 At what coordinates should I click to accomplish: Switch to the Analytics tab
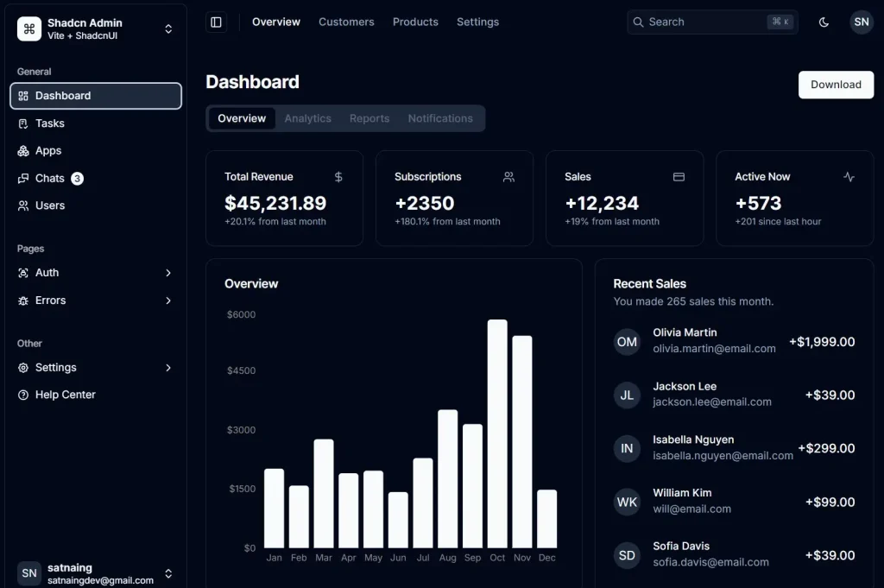pyautogui.click(x=307, y=117)
